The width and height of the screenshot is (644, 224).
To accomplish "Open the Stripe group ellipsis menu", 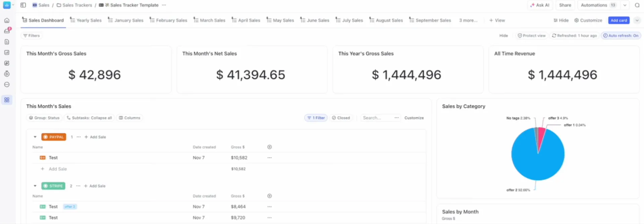I will [x=78, y=186].
